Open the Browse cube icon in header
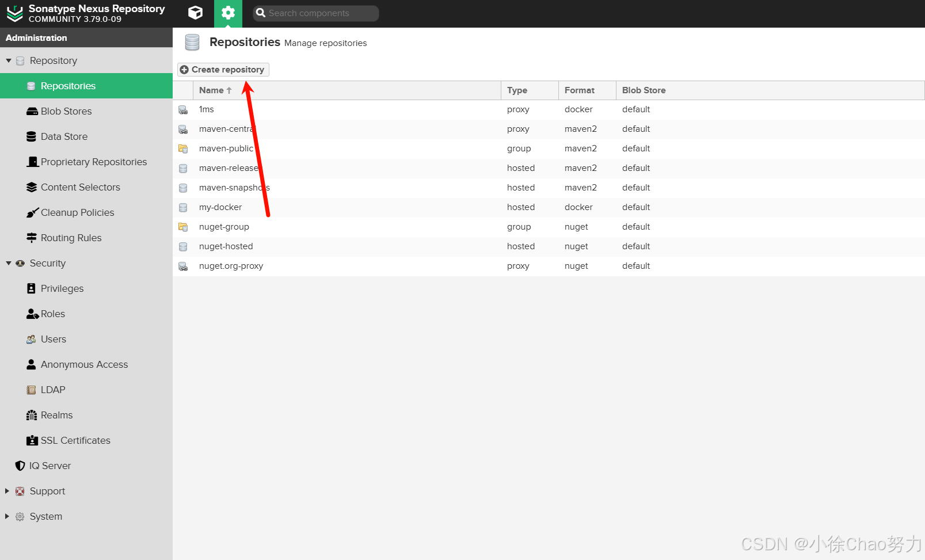The width and height of the screenshot is (925, 560). (195, 13)
